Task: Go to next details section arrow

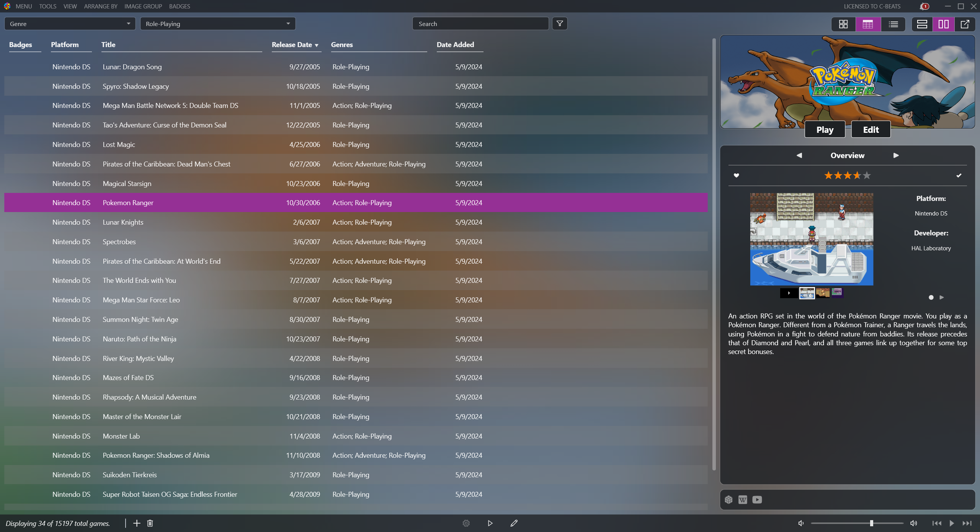Action: pyautogui.click(x=896, y=155)
